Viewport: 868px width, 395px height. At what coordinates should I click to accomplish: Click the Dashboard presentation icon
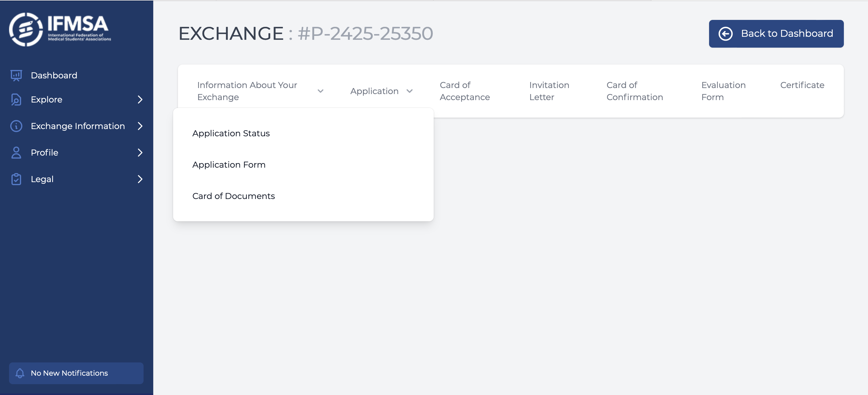tap(16, 75)
